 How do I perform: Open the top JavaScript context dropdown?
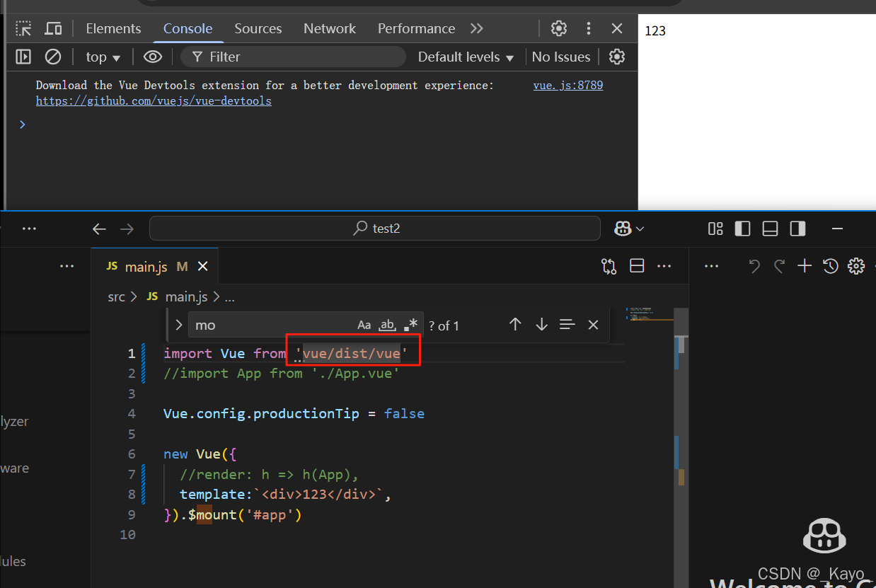103,57
